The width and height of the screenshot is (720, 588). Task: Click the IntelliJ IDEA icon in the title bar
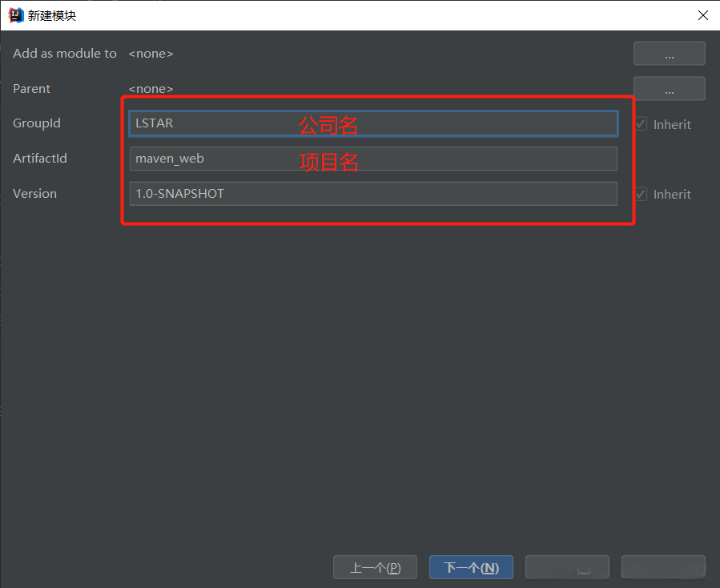(15, 15)
